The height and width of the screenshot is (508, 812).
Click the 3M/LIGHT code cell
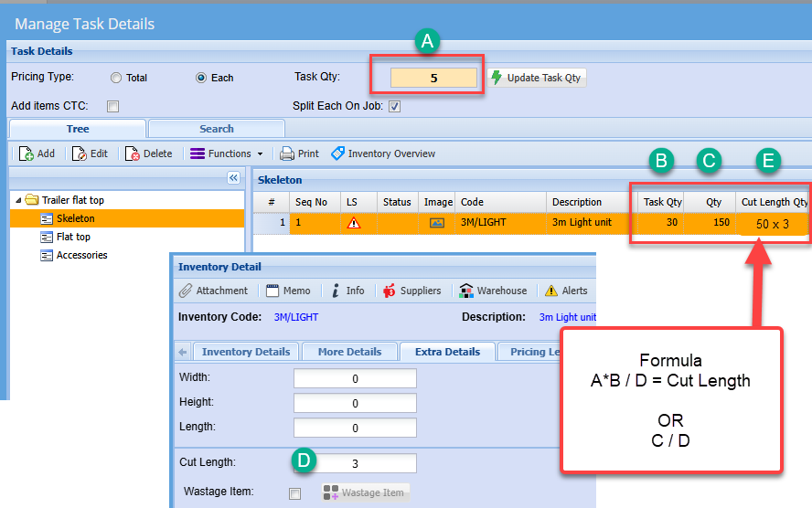[500, 222]
